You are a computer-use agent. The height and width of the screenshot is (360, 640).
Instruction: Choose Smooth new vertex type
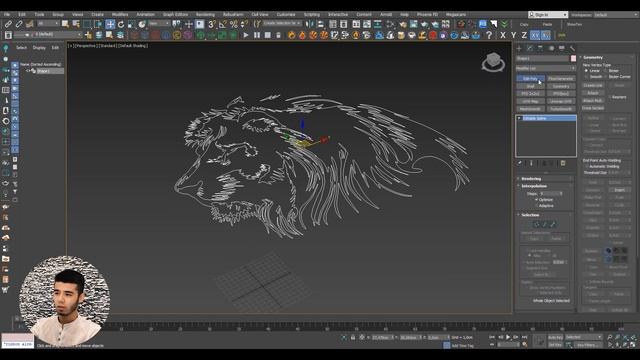587,76
